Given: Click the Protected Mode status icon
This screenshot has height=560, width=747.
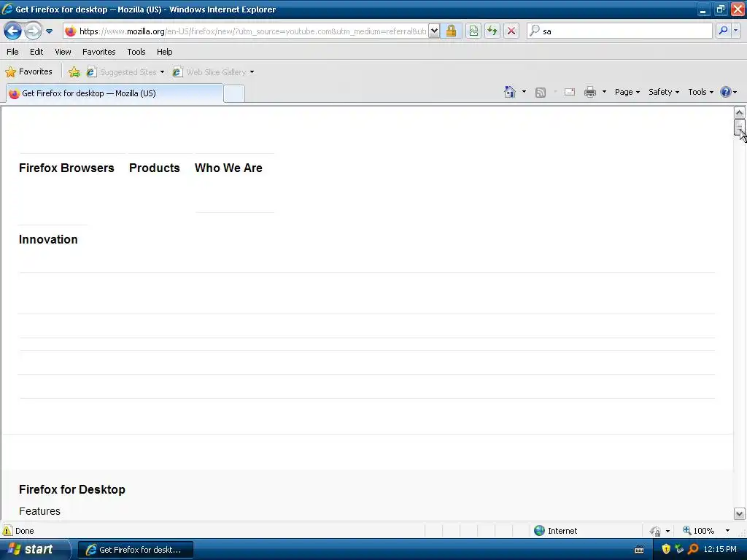Looking at the screenshot, I should pyautogui.click(x=655, y=531).
